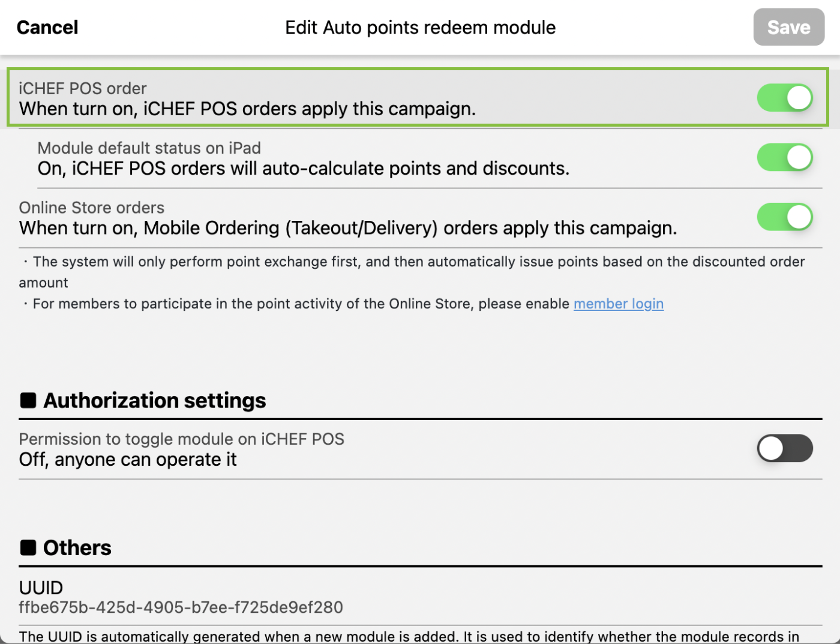The height and width of the screenshot is (644, 840).
Task: Enable Permission to toggle module on iCHEF POS
Action: [x=784, y=448]
